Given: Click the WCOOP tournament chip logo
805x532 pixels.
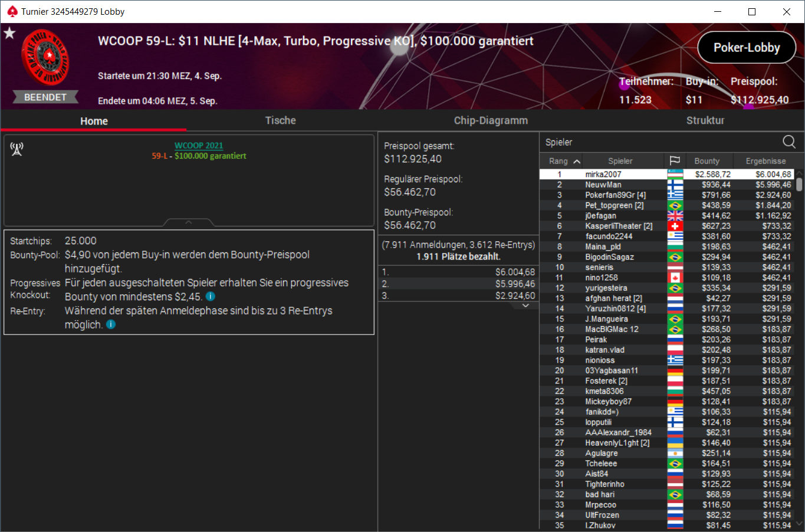Looking at the screenshot, I should (x=45, y=58).
